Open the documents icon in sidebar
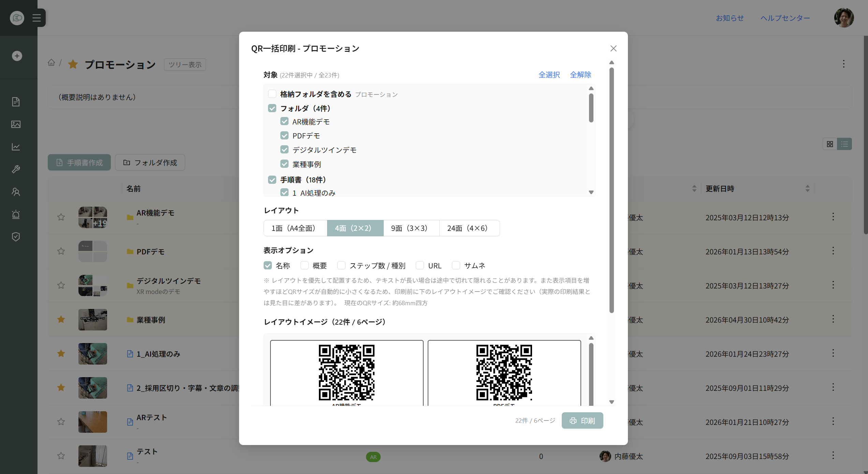The image size is (868, 474). click(16, 102)
